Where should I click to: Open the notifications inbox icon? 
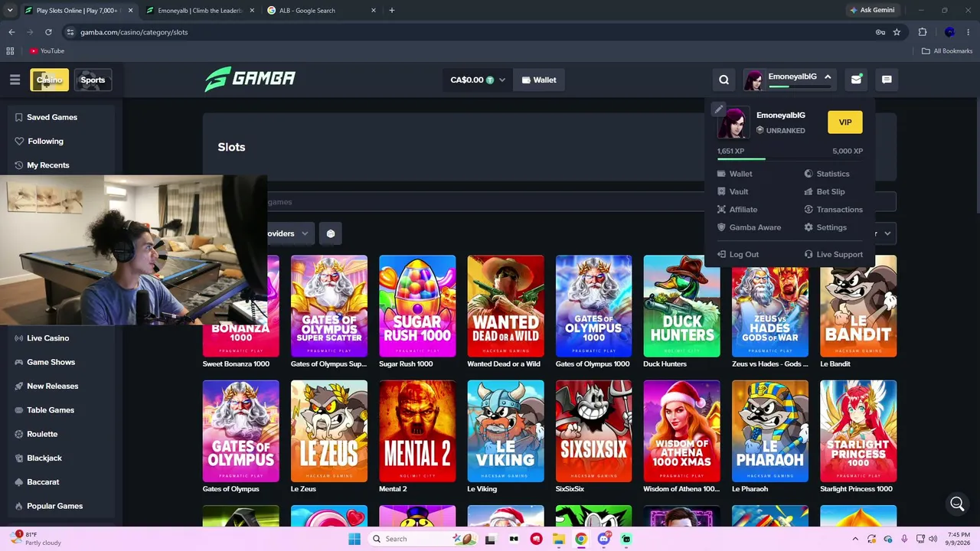(856, 80)
